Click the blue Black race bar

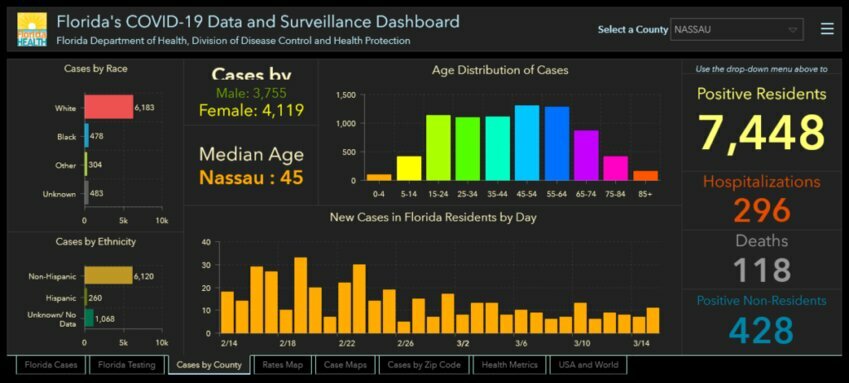(x=86, y=136)
